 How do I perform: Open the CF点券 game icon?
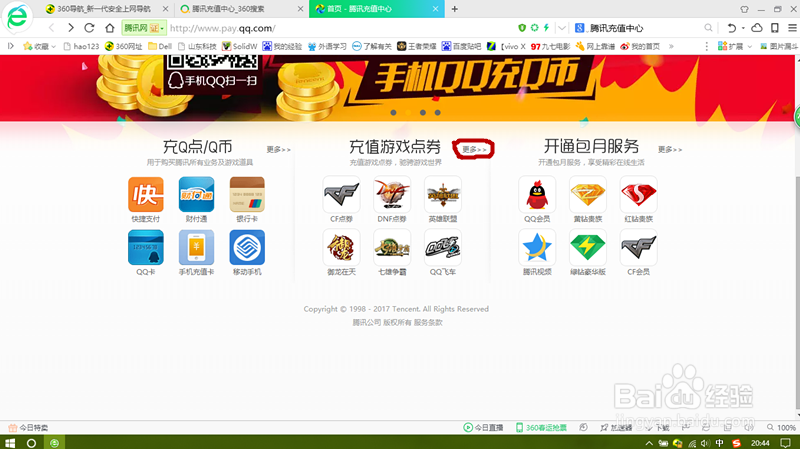coord(341,194)
